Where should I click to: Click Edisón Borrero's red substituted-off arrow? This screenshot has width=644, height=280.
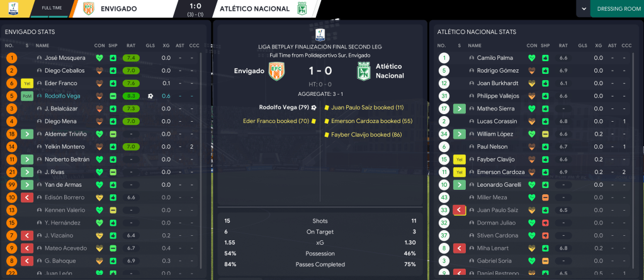point(27,197)
